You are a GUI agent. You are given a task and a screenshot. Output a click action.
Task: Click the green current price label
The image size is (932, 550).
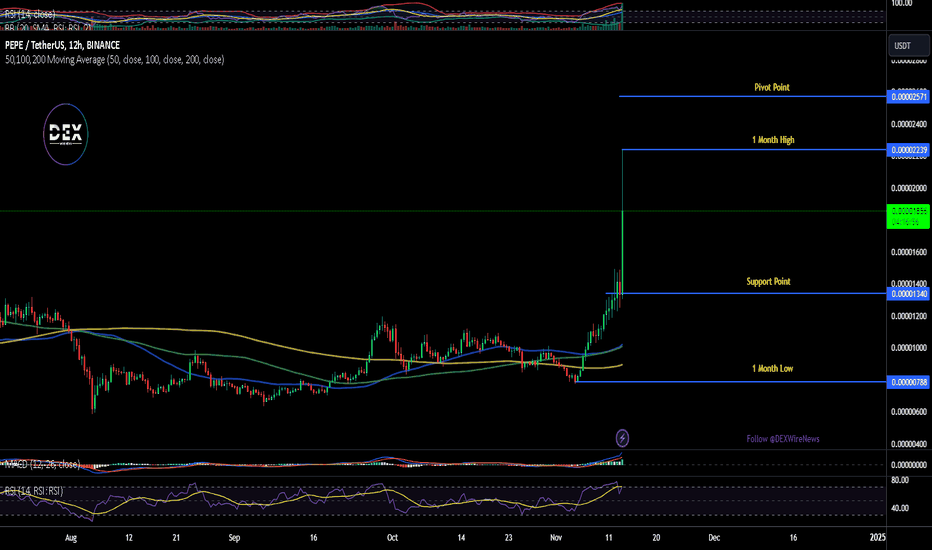click(x=908, y=216)
